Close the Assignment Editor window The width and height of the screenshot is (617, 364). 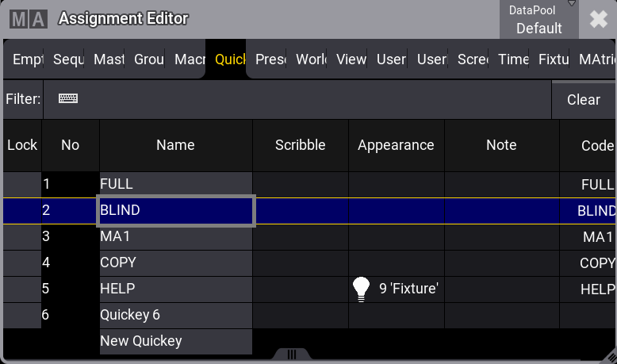tap(598, 19)
